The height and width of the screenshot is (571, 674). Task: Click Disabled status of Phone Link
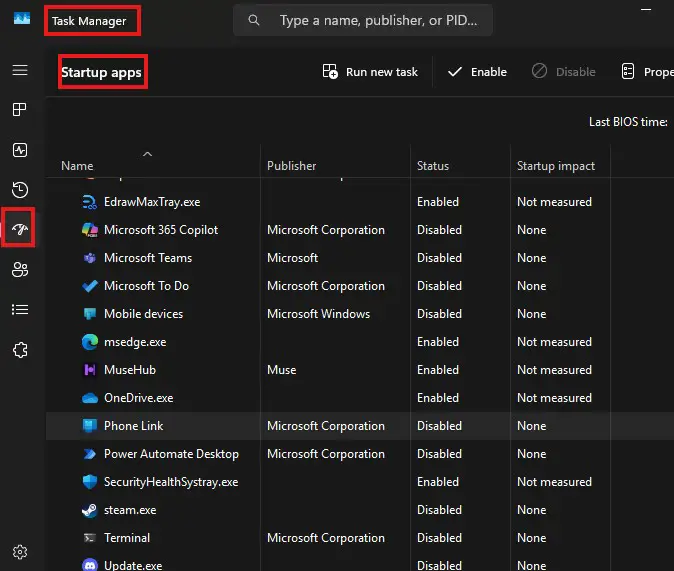click(x=439, y=426)
